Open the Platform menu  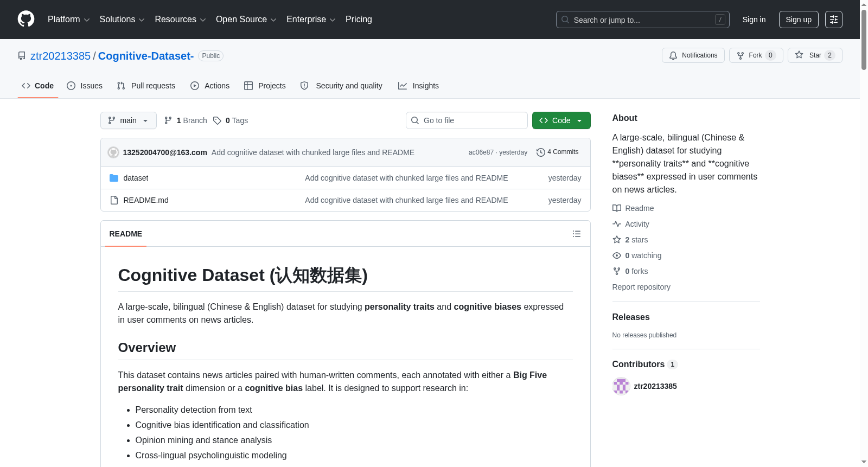(x=68, y=20)
